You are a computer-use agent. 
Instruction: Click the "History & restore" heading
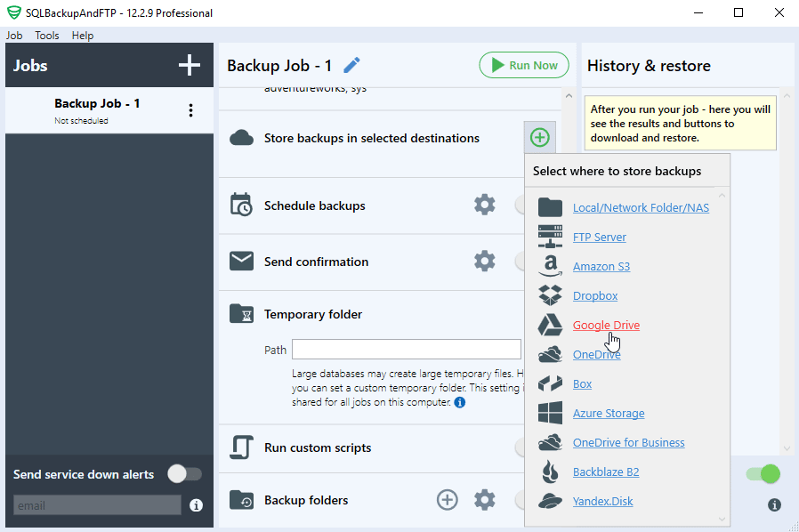(649, 66)
